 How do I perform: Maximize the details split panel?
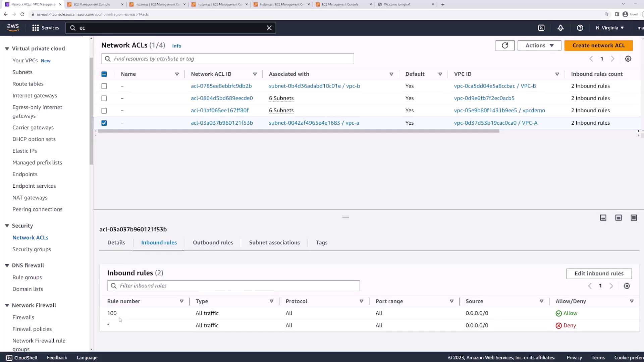634,218
